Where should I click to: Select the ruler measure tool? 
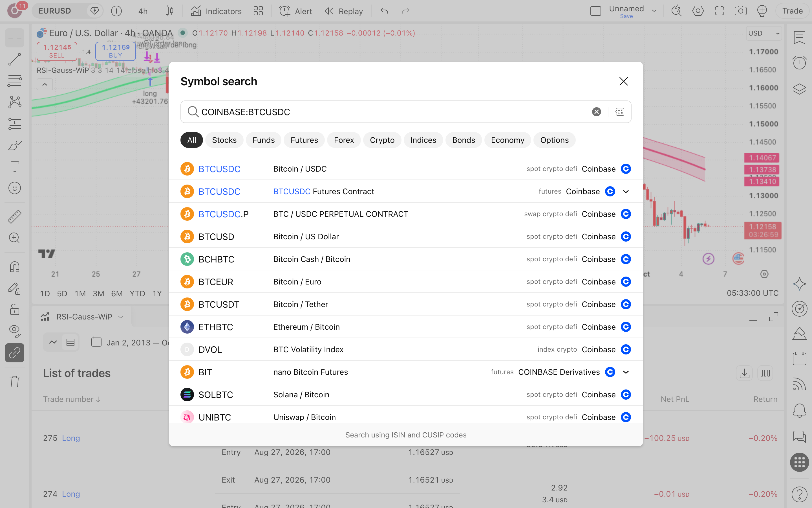point(15,217)
